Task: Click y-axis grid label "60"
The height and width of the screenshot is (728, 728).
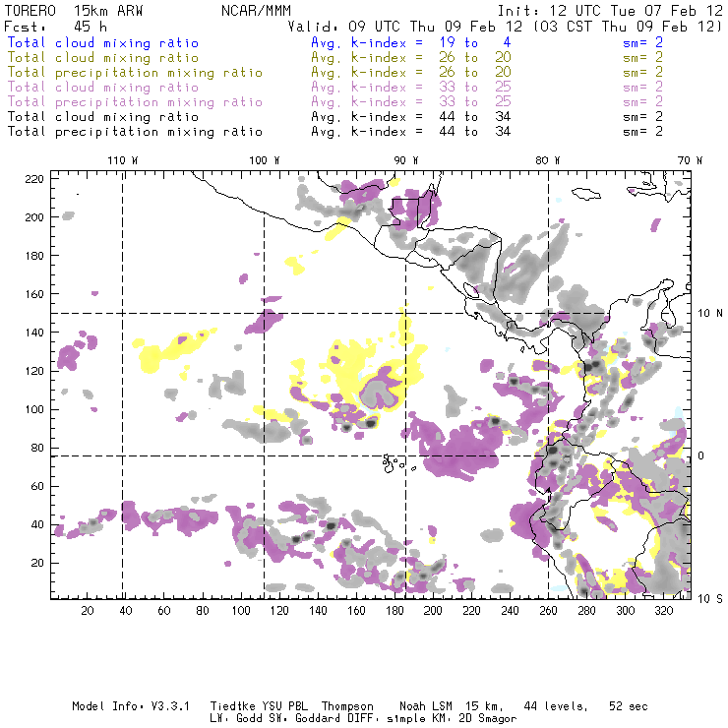Action: [x=37, y=486]
